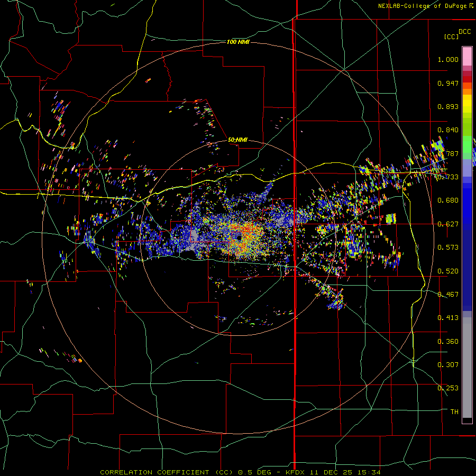Click the KFDX station identifier in caption
Screen dimensions: 476x476
(x=296, y=472)
